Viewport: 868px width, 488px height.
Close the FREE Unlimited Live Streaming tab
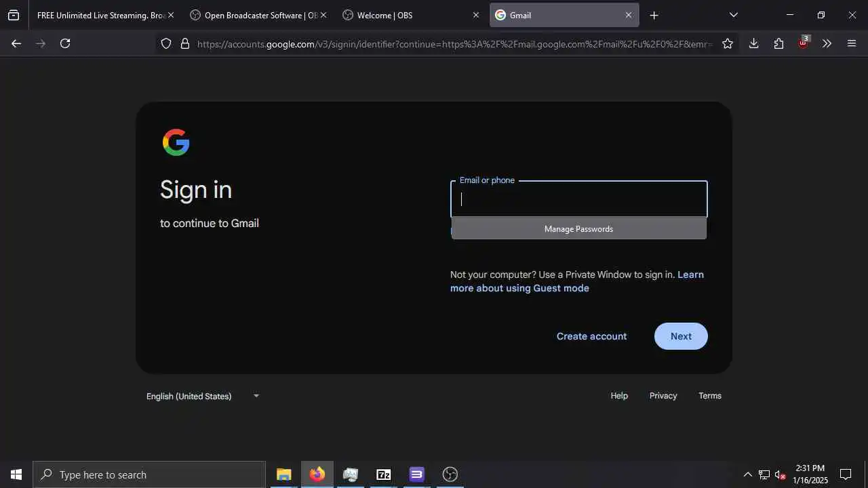tap(170, 15)
